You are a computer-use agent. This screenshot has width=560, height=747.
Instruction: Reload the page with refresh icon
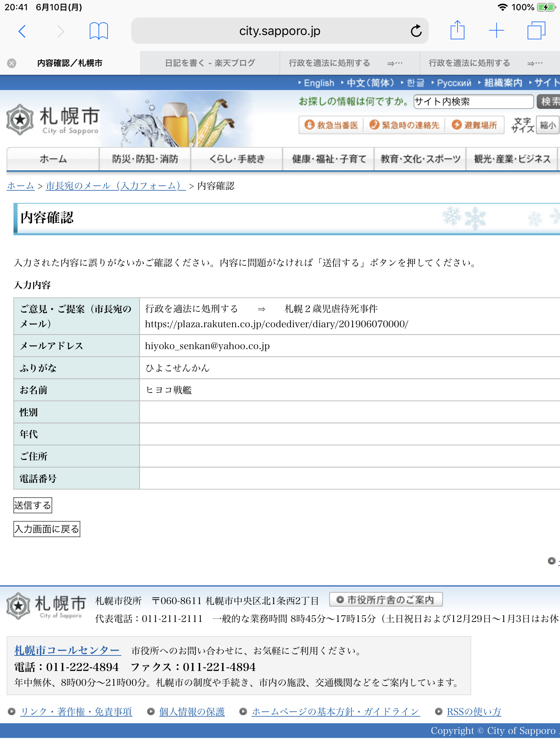pos(416,31)
